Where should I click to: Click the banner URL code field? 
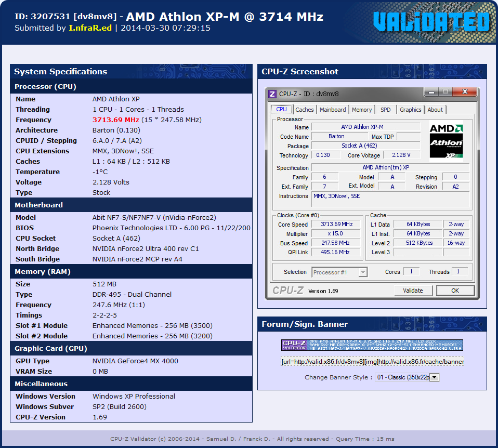tap(372, 362)
